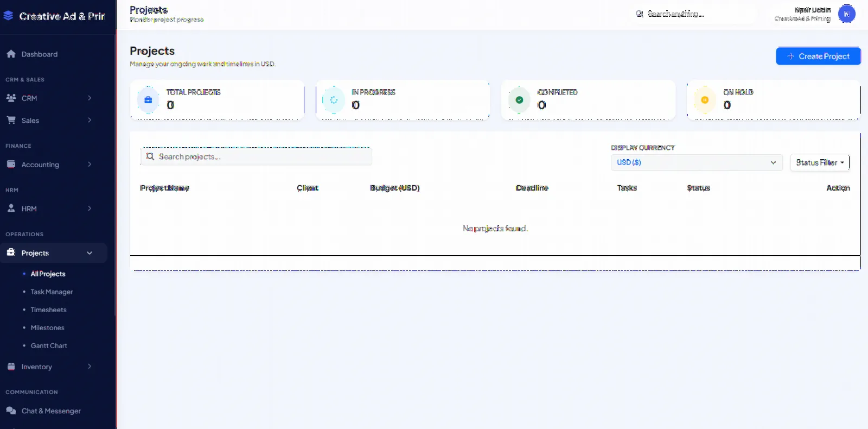
Task: Click the Project Name column header
Action: point(164,188)
